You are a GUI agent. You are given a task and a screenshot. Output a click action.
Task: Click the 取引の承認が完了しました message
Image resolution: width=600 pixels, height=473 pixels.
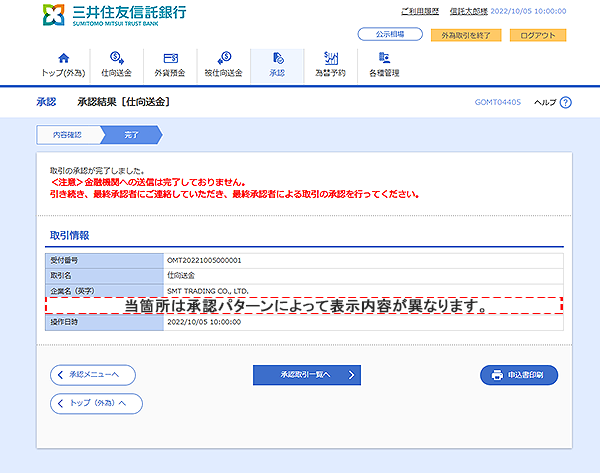[x=97, y=171]
